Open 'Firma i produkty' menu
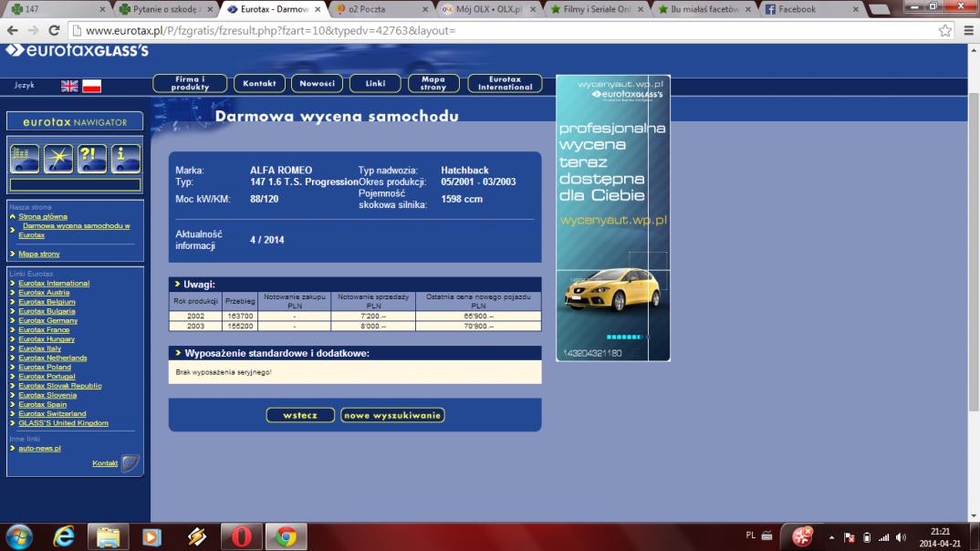The height and width of the screenshot is (551, 980). click(x=190, y=83)
